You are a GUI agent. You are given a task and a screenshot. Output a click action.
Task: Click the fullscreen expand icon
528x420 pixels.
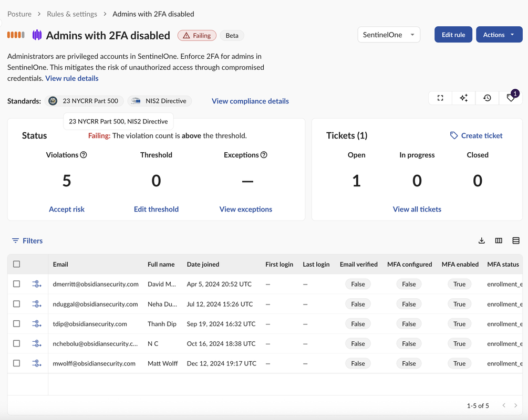pos(440,98)
